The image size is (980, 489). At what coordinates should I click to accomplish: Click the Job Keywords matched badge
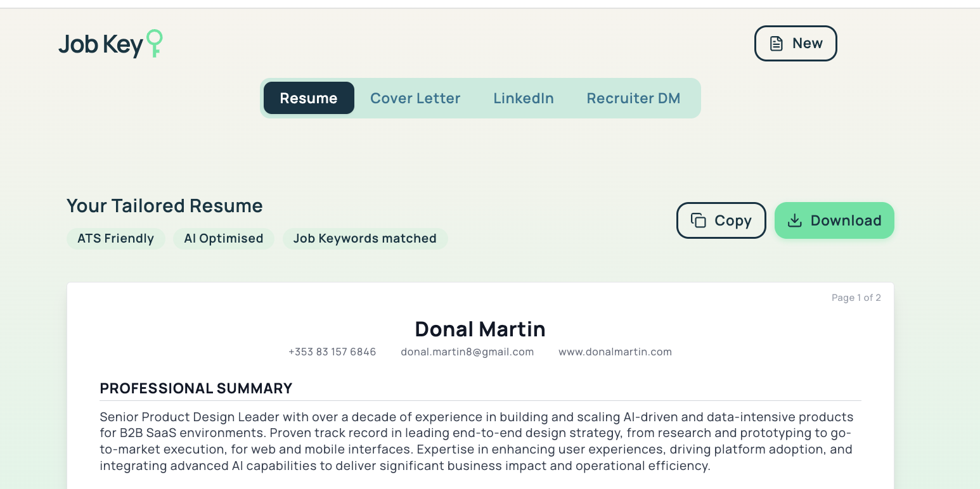point(365,239)
